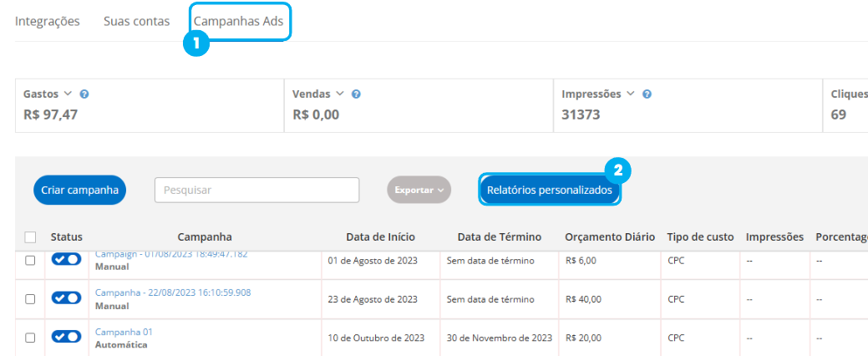Switch to the Suas contas tab

point(136,21)
